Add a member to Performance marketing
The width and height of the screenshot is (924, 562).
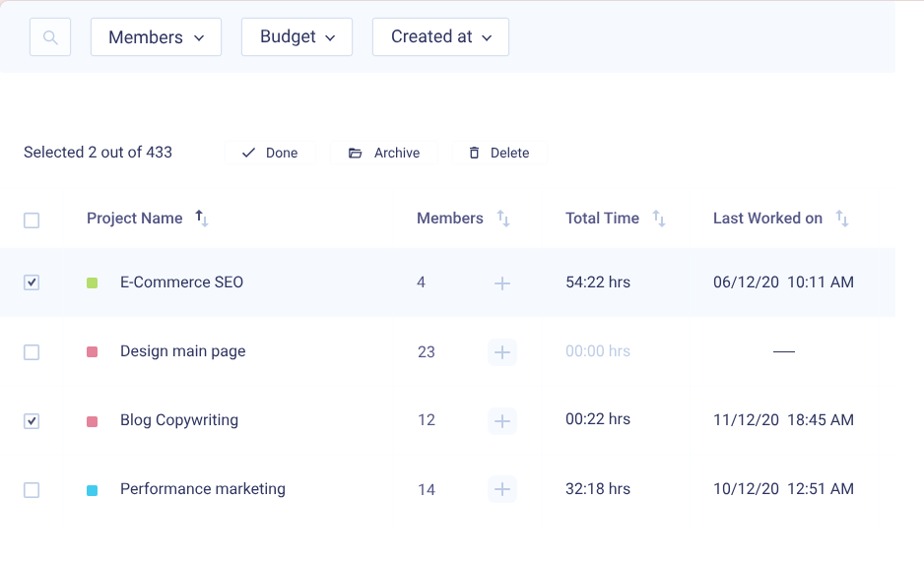click(502, 489)
